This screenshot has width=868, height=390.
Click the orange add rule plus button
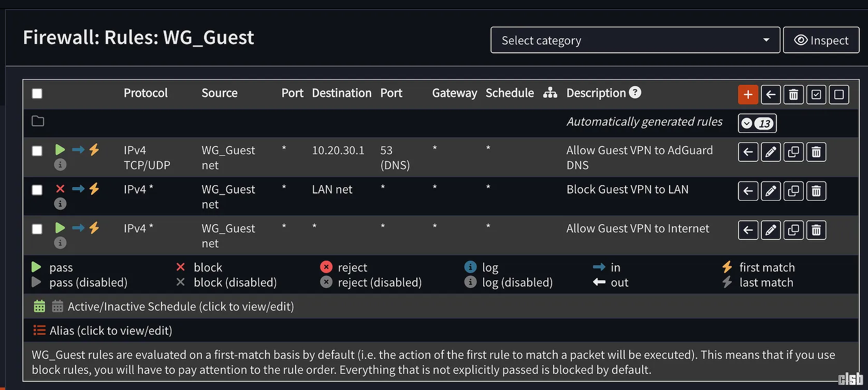748,95
